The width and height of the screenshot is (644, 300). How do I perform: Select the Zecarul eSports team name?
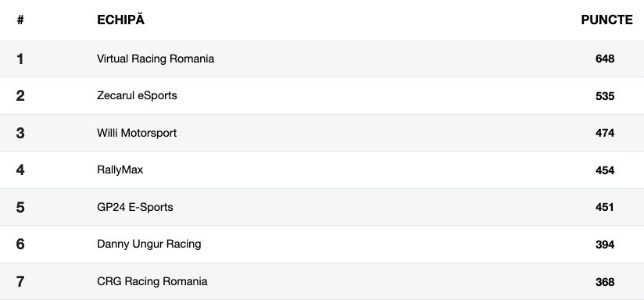137,95
